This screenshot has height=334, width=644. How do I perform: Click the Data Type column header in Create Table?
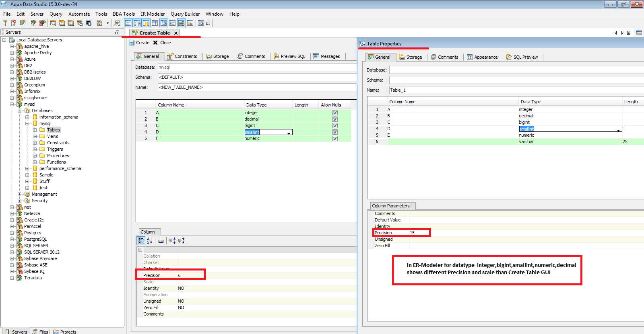point(268,105)
